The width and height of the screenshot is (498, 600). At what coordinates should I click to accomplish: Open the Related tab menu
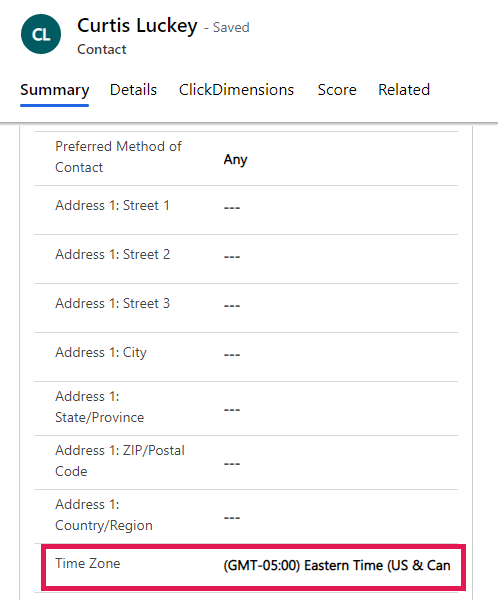pos(404,90)
